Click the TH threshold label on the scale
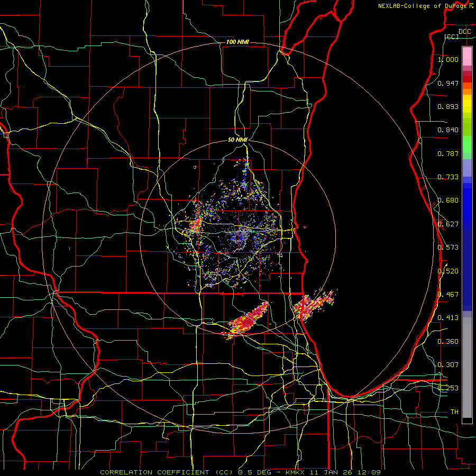476x476 pixels. (x=454, y=412)
